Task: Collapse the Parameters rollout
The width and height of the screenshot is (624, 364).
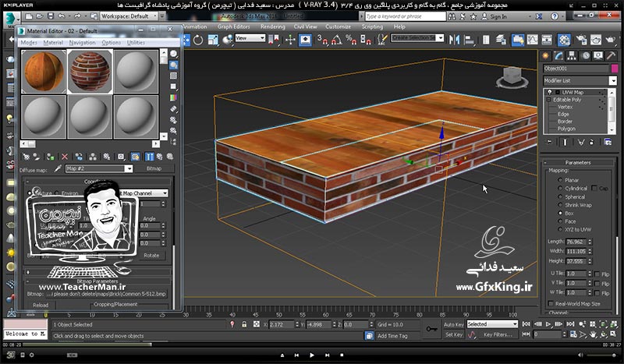Action: coord(578,162)
